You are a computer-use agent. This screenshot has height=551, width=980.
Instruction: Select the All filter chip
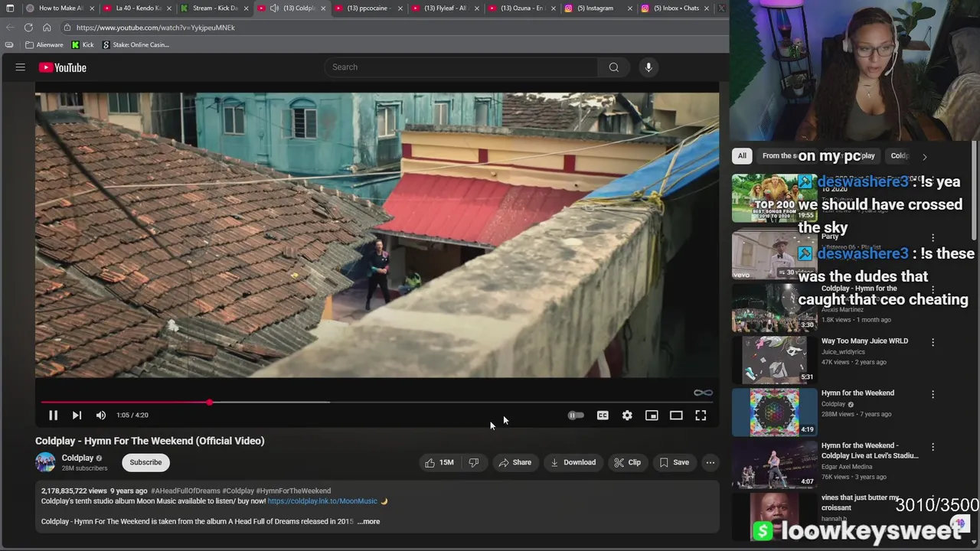(x=742, y=156)
